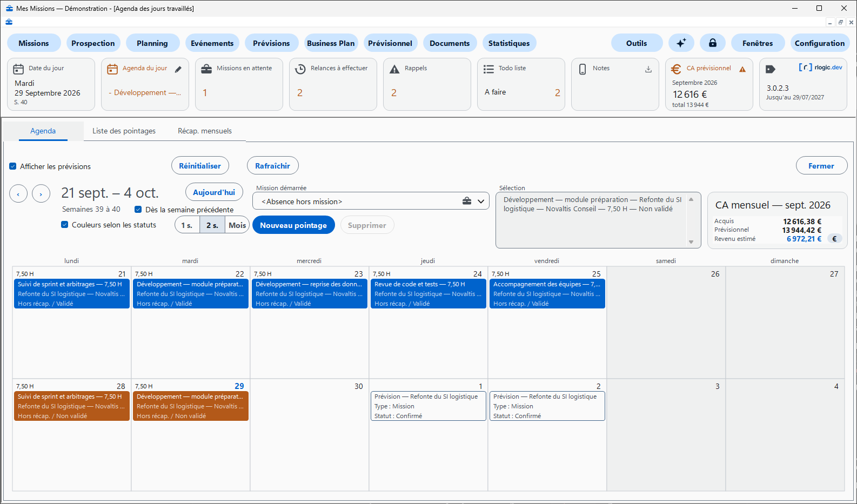Image resolution: width=857 pixels, height=504 pixels.
Task: Click the list icon of Todo liste
Action: [x=488, y=69]
